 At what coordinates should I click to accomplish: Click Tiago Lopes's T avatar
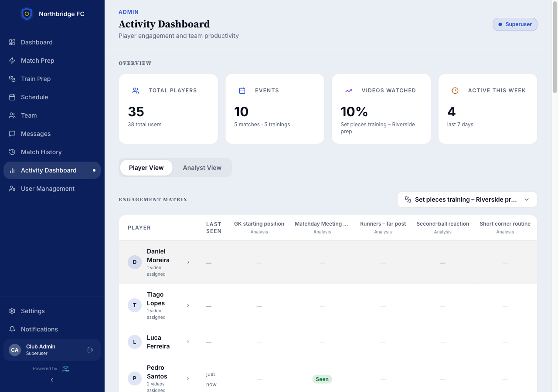point(135,305)
